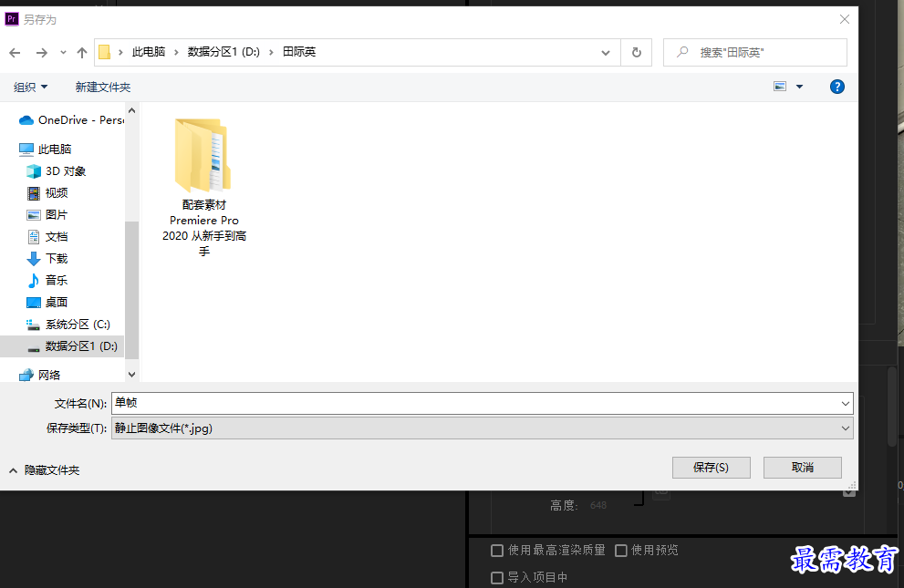904x588 pixels.
Task: Click sidebar scrollbar down arrow
Action: pyautogui.click(x=131, y=375)
